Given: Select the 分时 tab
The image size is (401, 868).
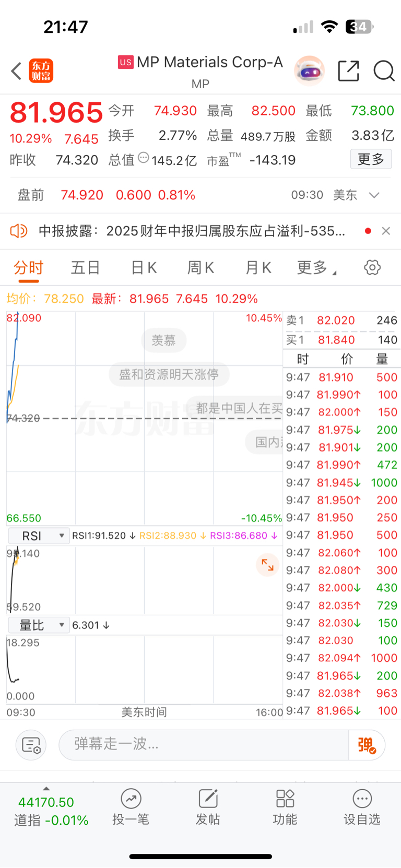Looking at the screenshot, I should point(29,268).
